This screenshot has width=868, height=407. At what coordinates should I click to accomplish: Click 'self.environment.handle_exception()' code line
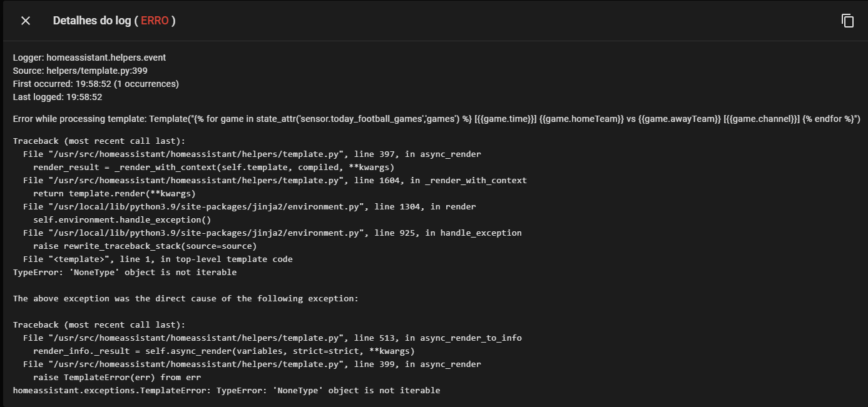(x=122, y=219)
